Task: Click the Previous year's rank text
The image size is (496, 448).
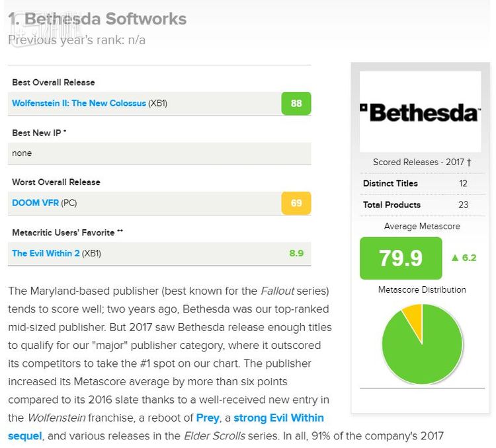Action: click(x=77, y=40)
